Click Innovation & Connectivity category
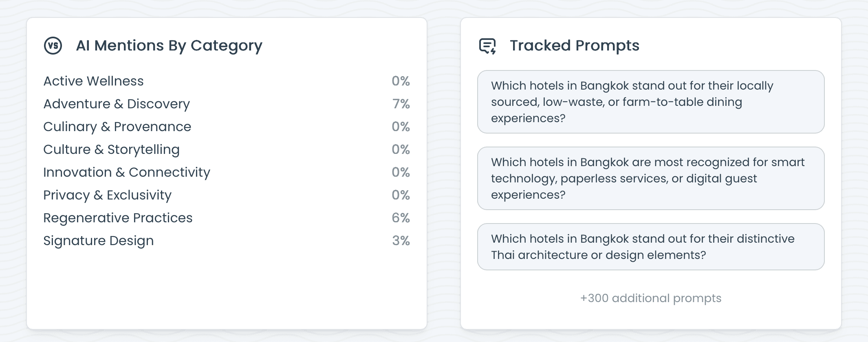868x342 pixels. pyautogui.click(x=127, y=172)
